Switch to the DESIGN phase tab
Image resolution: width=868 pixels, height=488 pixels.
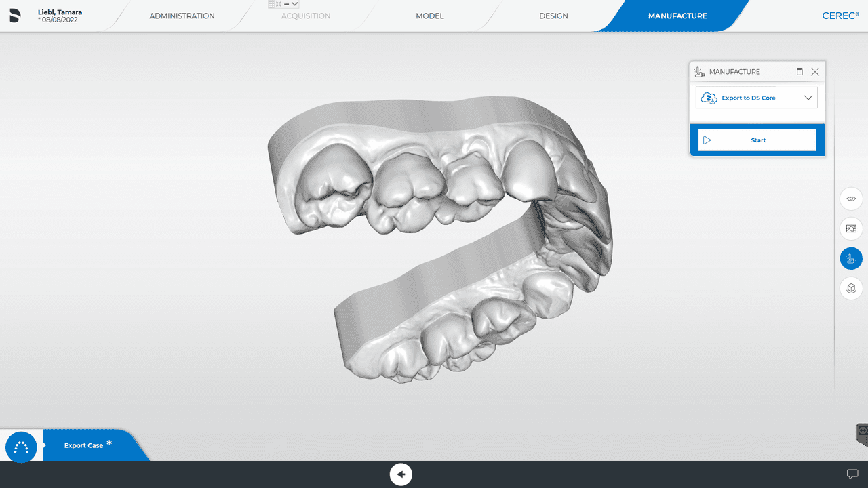[x=553, y=15]
